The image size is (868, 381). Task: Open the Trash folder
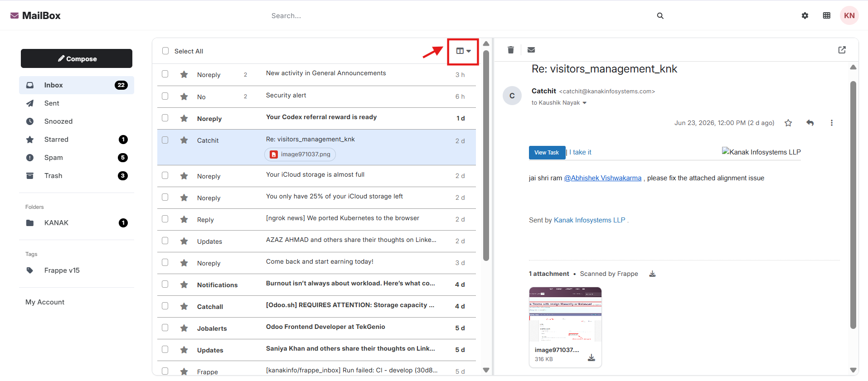point(77,176)
